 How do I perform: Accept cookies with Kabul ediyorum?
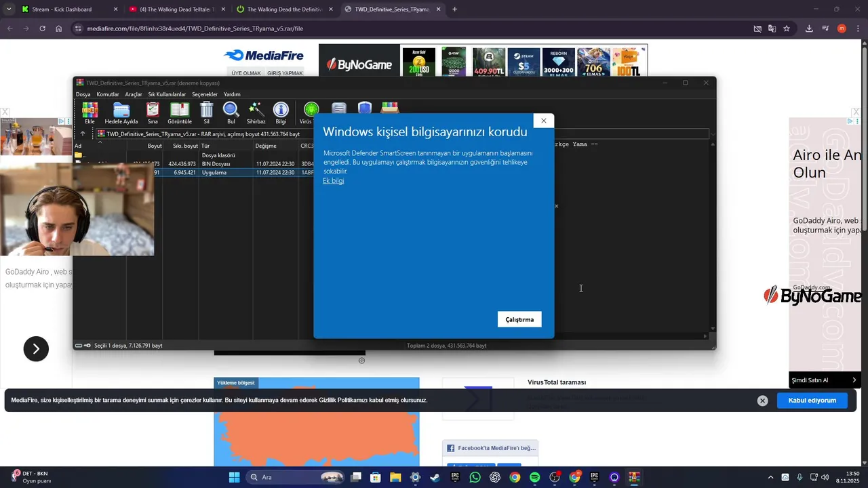coord(812,401)
